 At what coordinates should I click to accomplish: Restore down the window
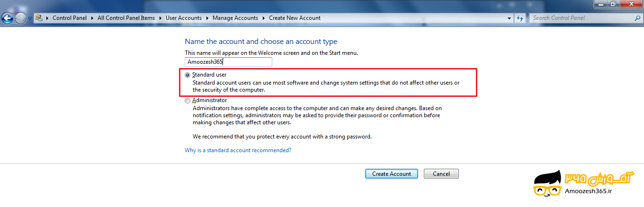click(x=613, y=4)
